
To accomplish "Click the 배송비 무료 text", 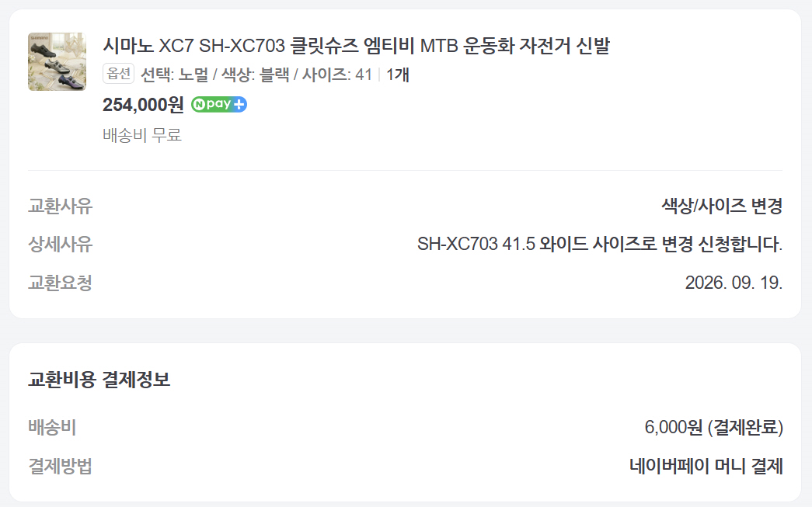I will click(x=142, y=135).
